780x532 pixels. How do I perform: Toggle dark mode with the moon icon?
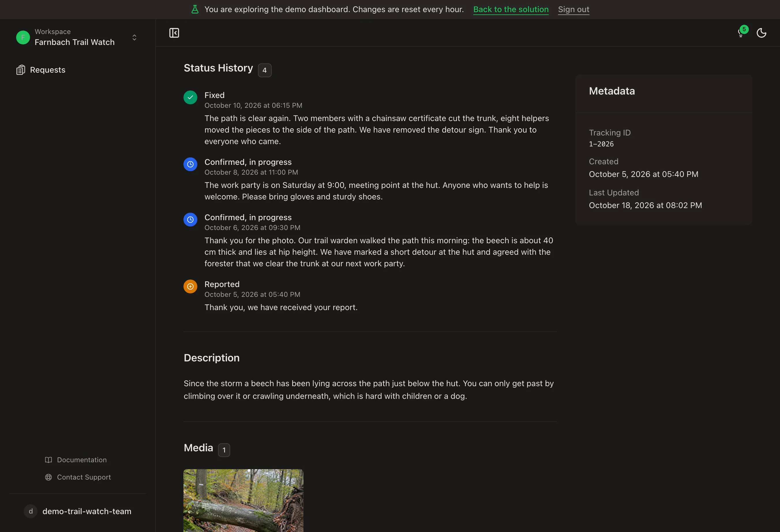[x=761, y=33]
